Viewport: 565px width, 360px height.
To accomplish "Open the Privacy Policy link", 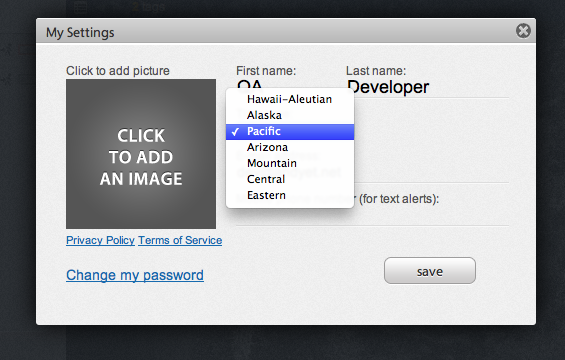I will (x=100, y=240).
